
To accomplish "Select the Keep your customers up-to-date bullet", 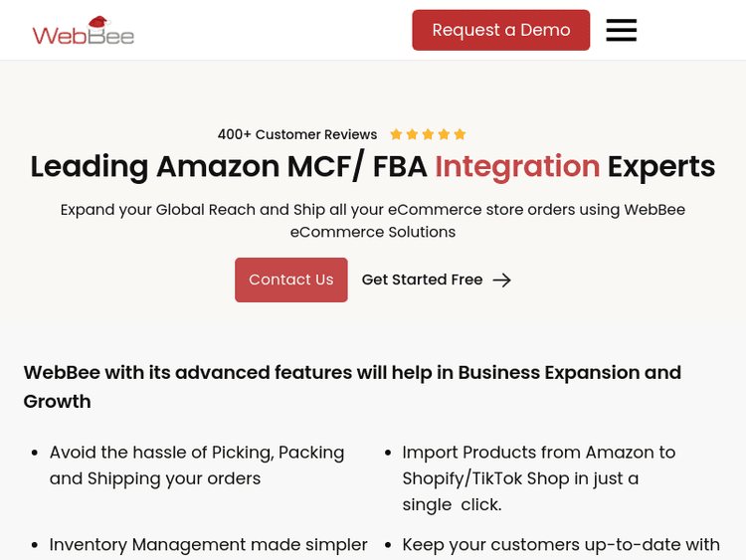I will (561, 544).
